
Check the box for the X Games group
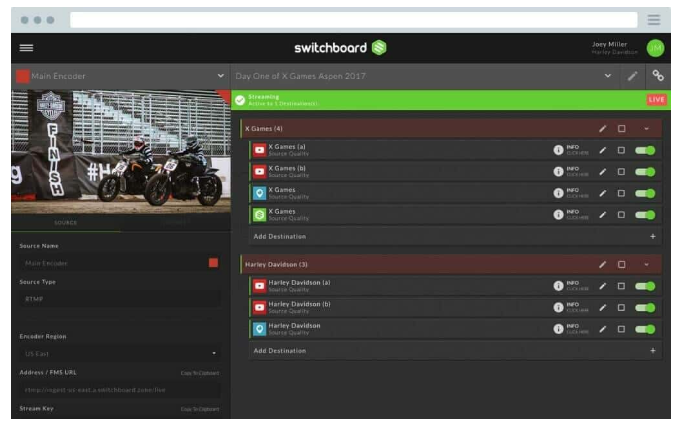621,128
